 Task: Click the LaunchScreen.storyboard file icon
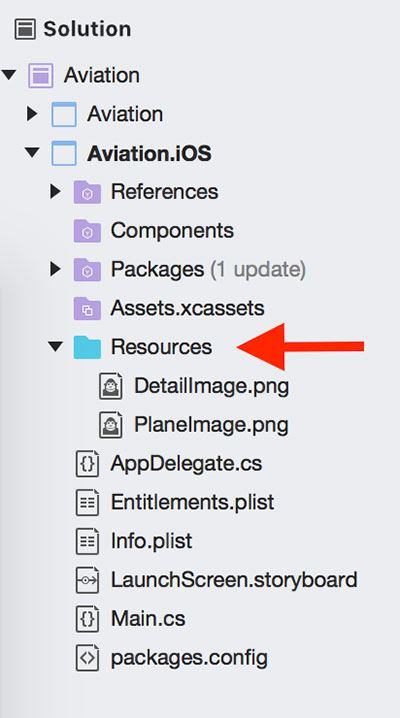click(x=87, y=580)
